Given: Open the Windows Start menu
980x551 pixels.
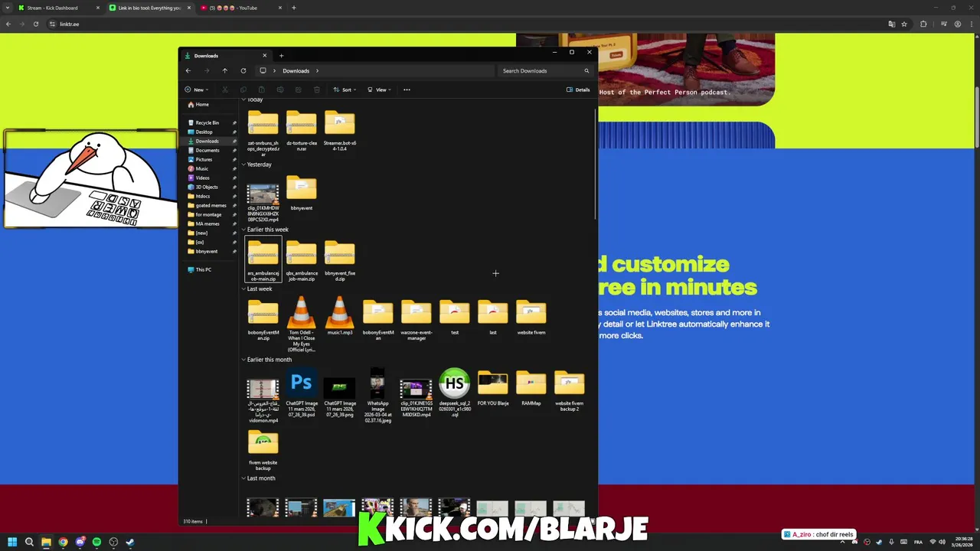Looking at the screenshot, I should point(12,542).
